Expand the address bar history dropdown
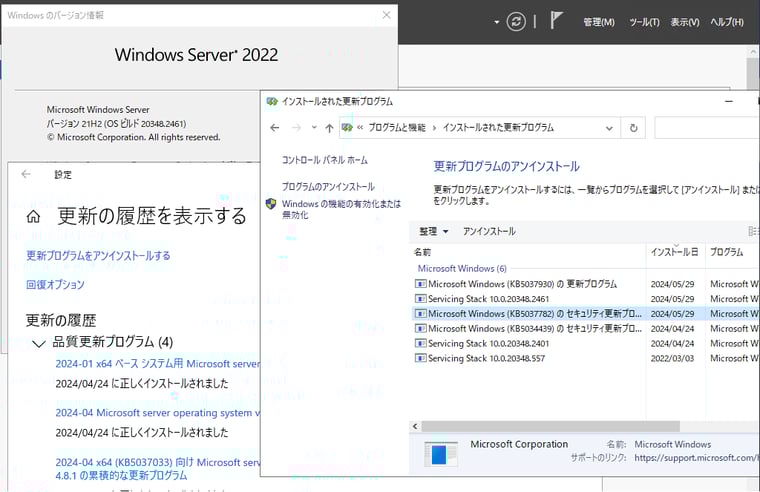Viewport: 760px width, 492px height. coord(609,128)
